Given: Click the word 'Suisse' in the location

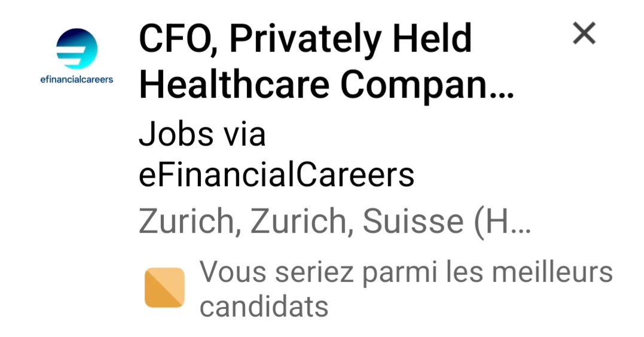Looking at the screenshot, I should coord(413,221).
